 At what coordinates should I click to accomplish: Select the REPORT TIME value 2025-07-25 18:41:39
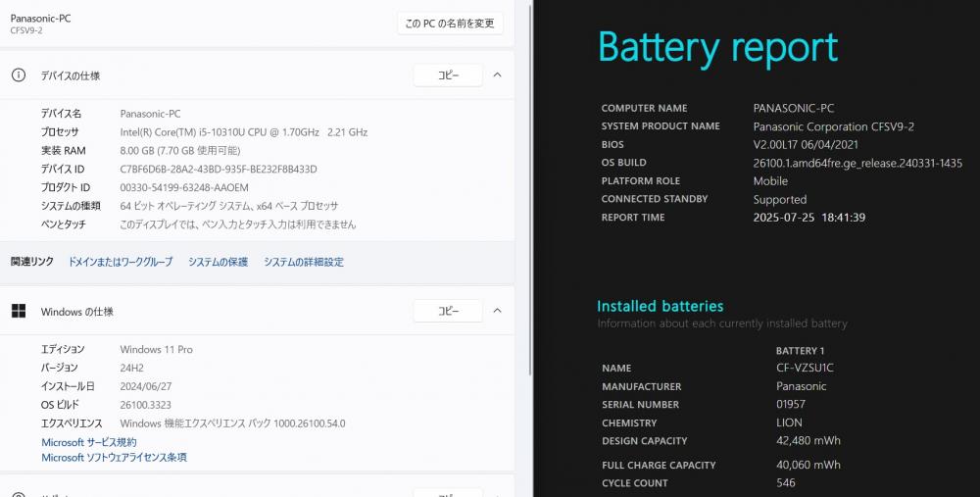pyautogui.click(x=809, y=218)
